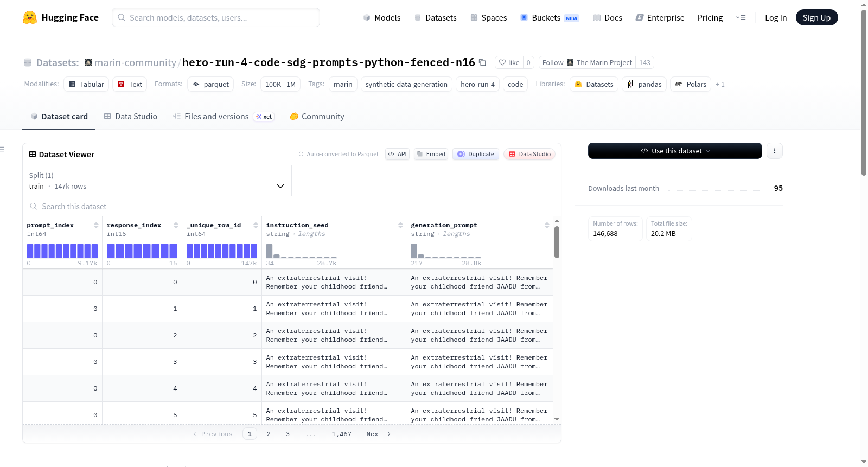Jump to last page 1,467
The height and width of the screenshot is (467, 868).
[342, 434]
